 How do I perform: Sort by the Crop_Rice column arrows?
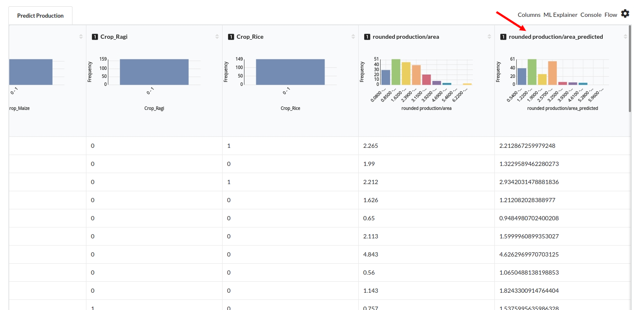pos(353,37)
